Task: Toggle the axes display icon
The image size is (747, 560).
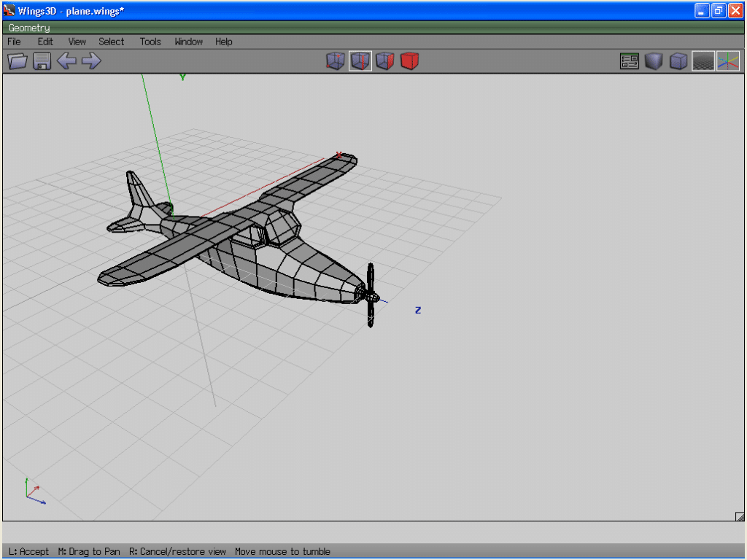Action: [x=728, y=61]
